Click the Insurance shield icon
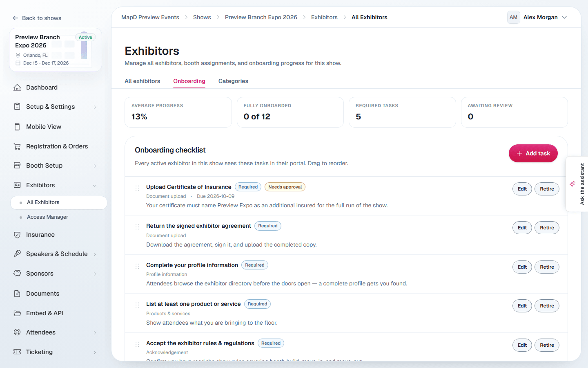 [x=17, y=235]
